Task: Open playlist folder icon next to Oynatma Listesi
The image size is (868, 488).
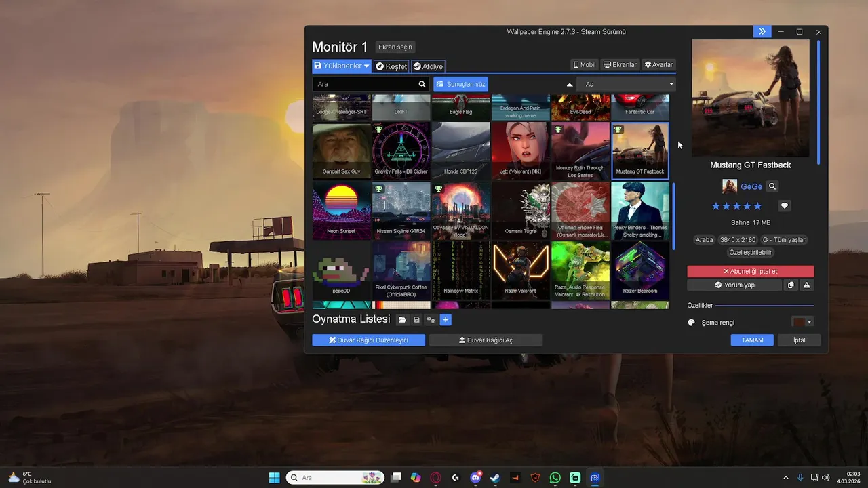Action: [402, 319]
